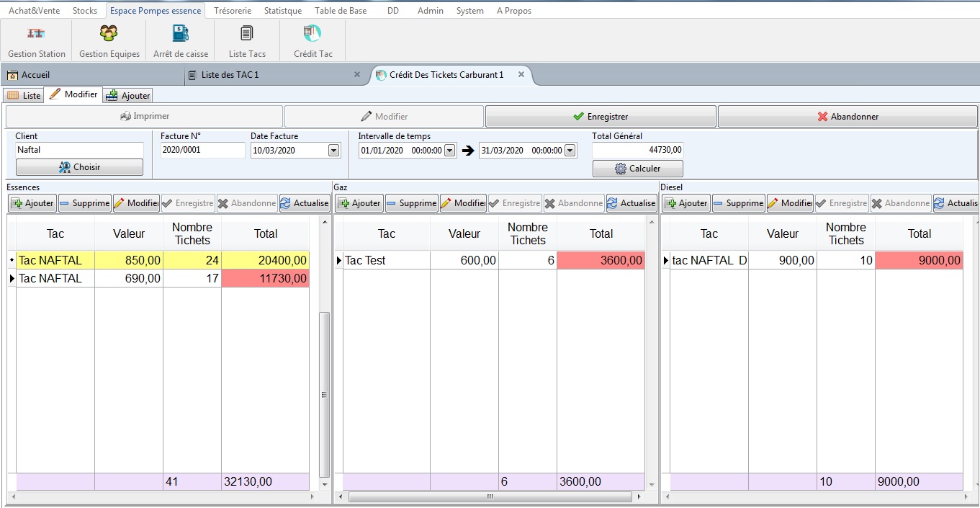
Task: Expand the interval end date dropdown
Action: tap(570, 151)
